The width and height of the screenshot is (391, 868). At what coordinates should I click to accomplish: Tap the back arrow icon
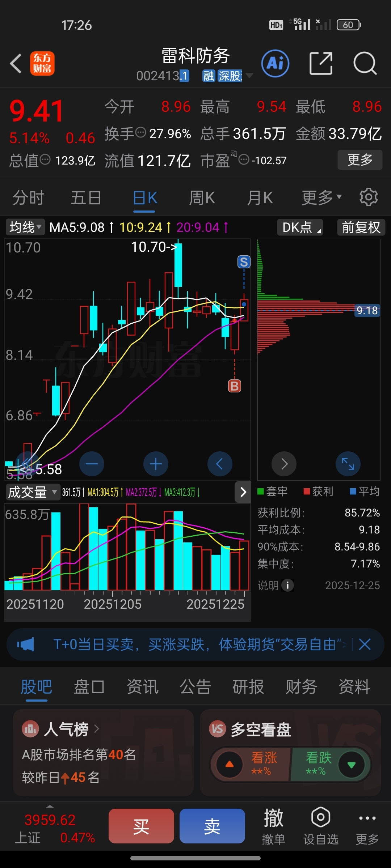16,64
